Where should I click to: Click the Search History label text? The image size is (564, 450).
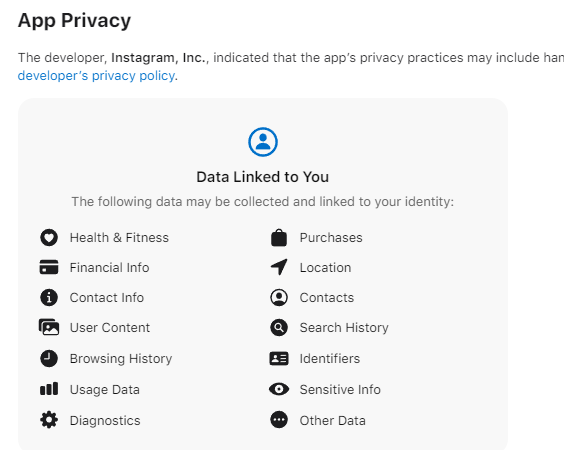pyautogui.click(x=344, y=328)
